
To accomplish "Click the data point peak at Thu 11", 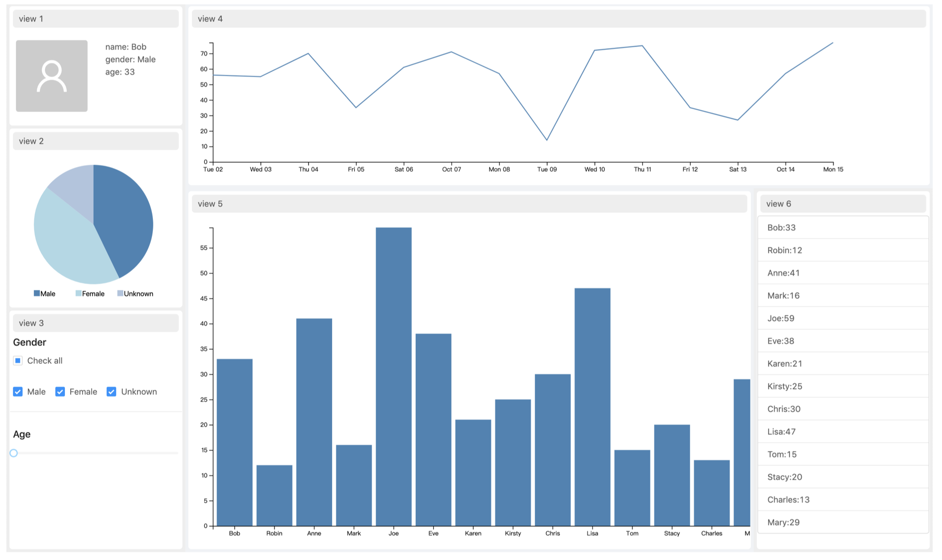I will click(642, 45).
